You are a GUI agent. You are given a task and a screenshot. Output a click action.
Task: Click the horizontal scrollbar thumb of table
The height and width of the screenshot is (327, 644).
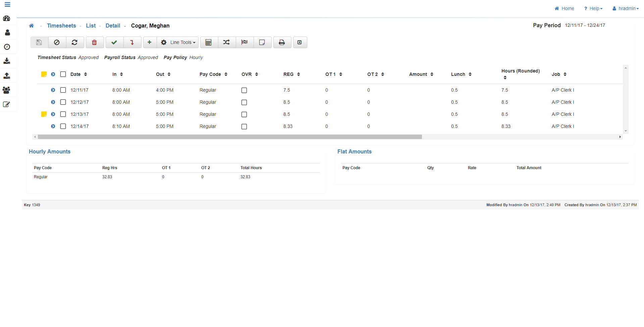[x=230, y=137]
